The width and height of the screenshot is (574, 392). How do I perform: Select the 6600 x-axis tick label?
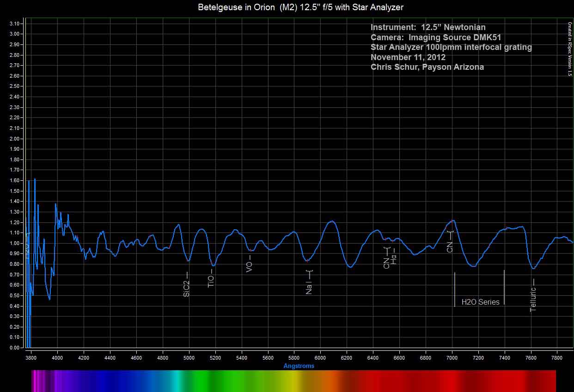pos(400,357)
